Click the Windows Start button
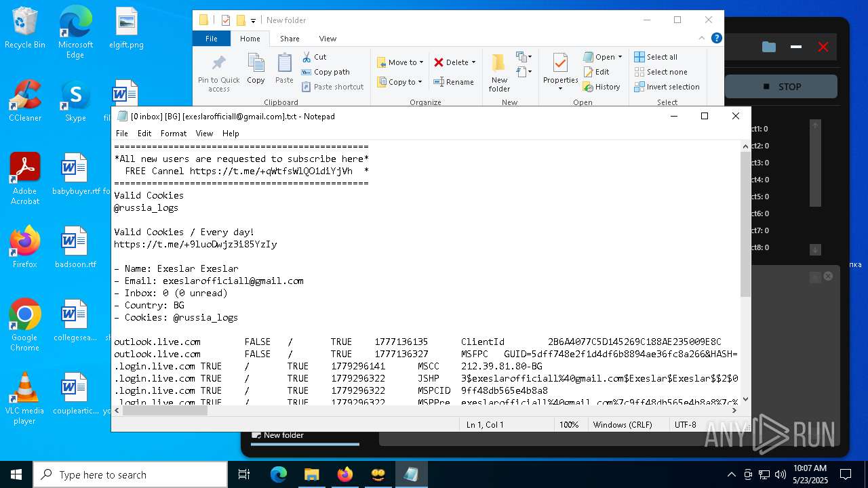The image size is (868, 488). (x=16, y=474)
